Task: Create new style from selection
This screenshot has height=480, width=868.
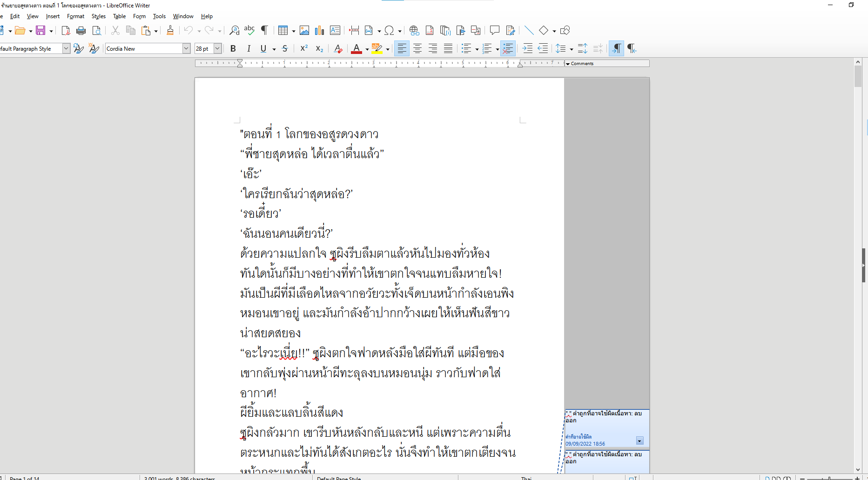Action: 94,49
